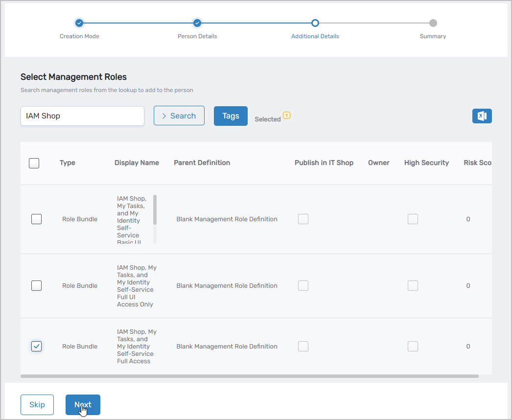Select the Summary step label
512x420 pixels.
[x=433, y=36]
